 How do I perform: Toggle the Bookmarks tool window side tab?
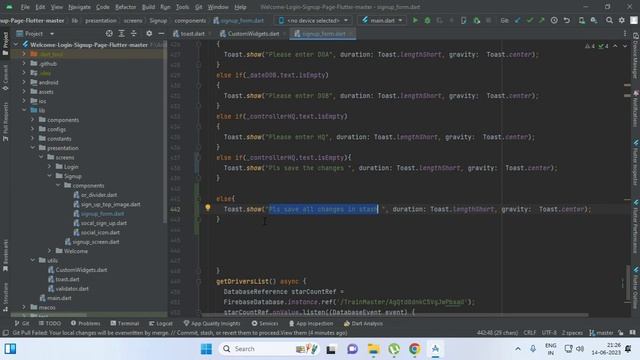pyautogui.click(x=5, y=255)
